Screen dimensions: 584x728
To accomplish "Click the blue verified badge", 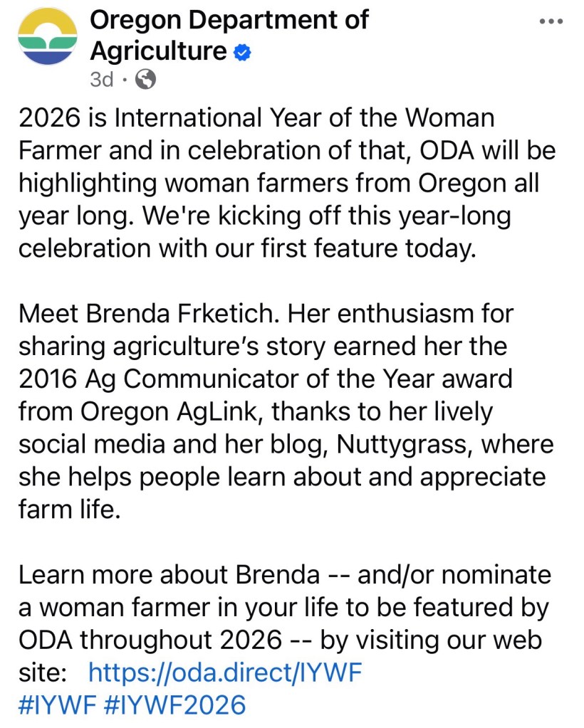I will click(242, 51).
